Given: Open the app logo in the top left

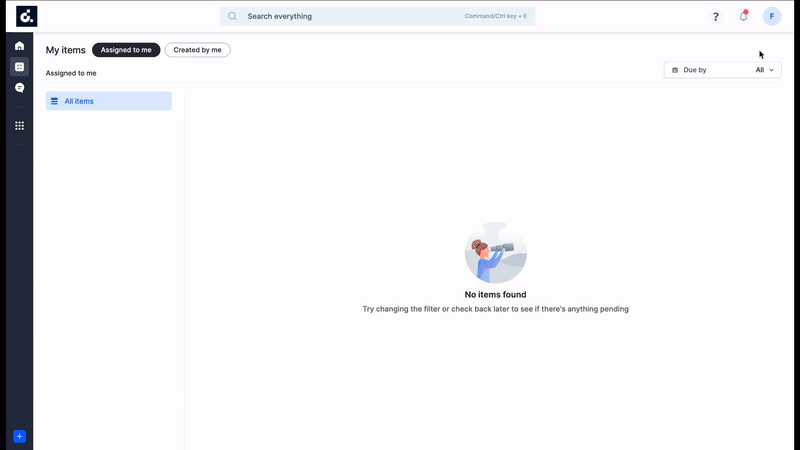Looking at the screenshot, I should pos(27,16).
